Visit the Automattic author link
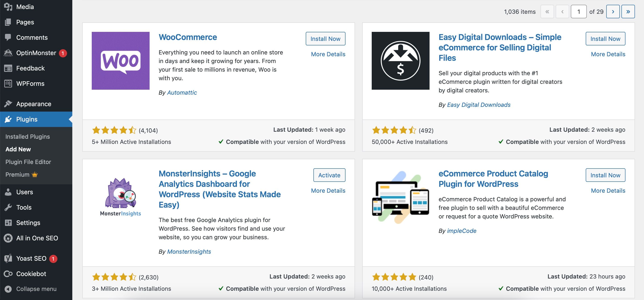The width and height of the screenshot is (644, 300). (x=182, y=92)
